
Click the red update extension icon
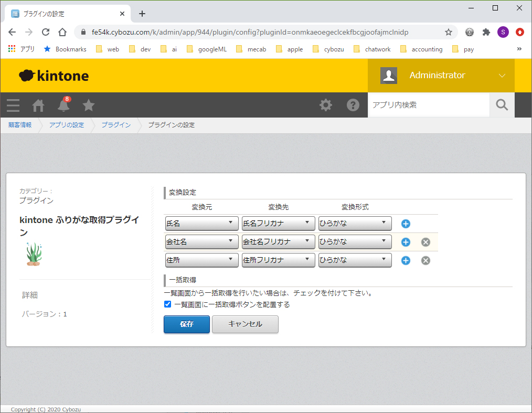(520, 32)
